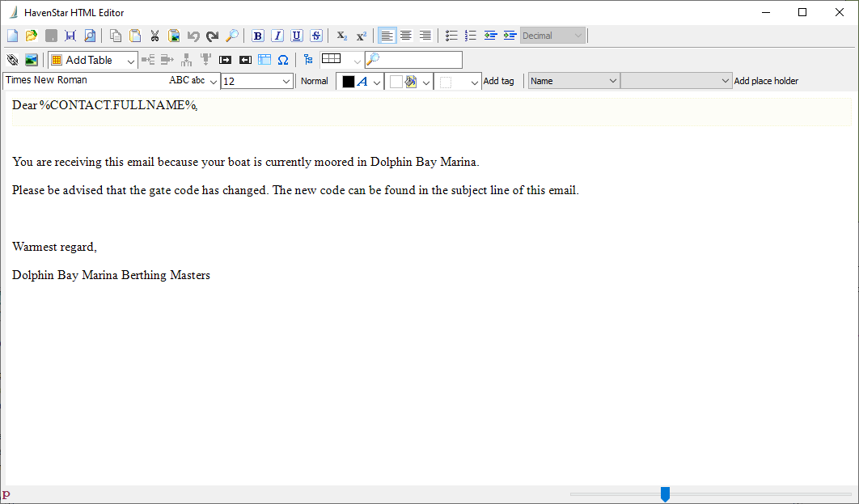Click the hyperlink chain icon
This screenshot has width=859, height=504.
(x=12, y=60)
